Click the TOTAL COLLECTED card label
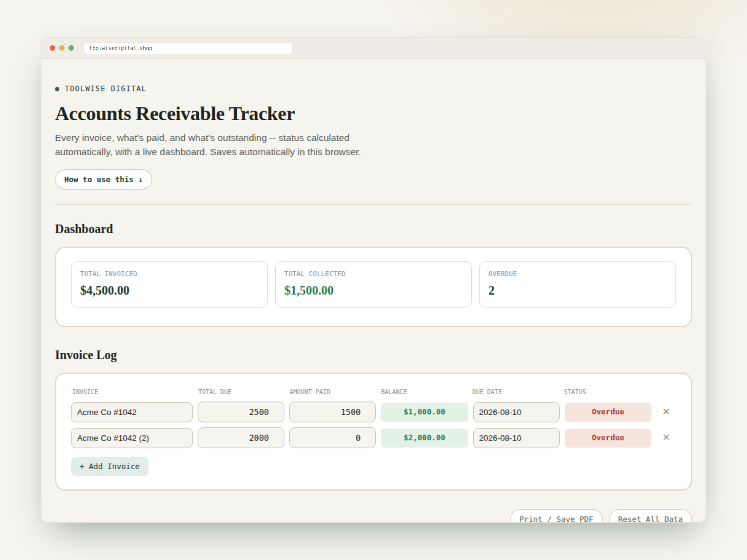Image resolution: width=747 pixels, height=560 pixels. point(315,274)
